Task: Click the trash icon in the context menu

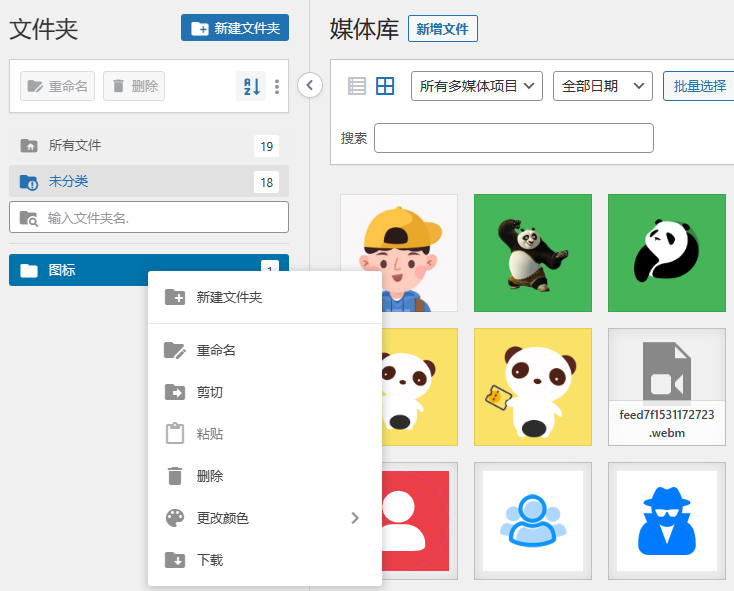Action: (x=175, y=476)
